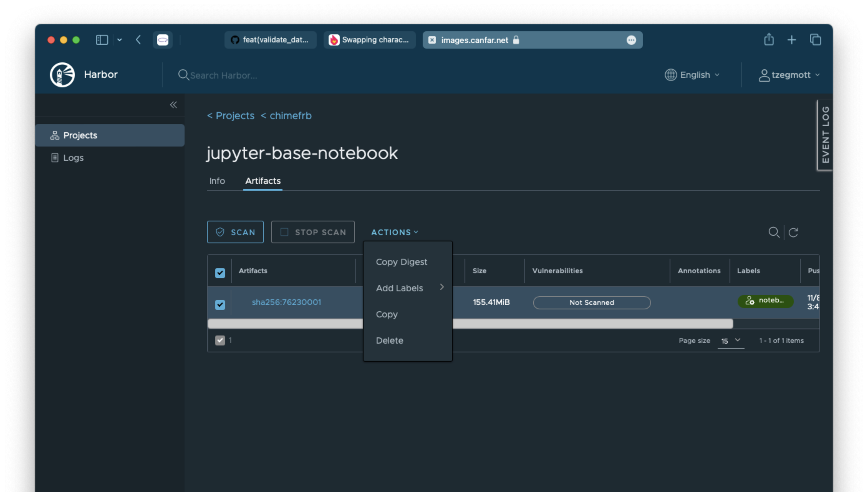Click the jupyter-base-notebook heading

click(x=302, y=153)
